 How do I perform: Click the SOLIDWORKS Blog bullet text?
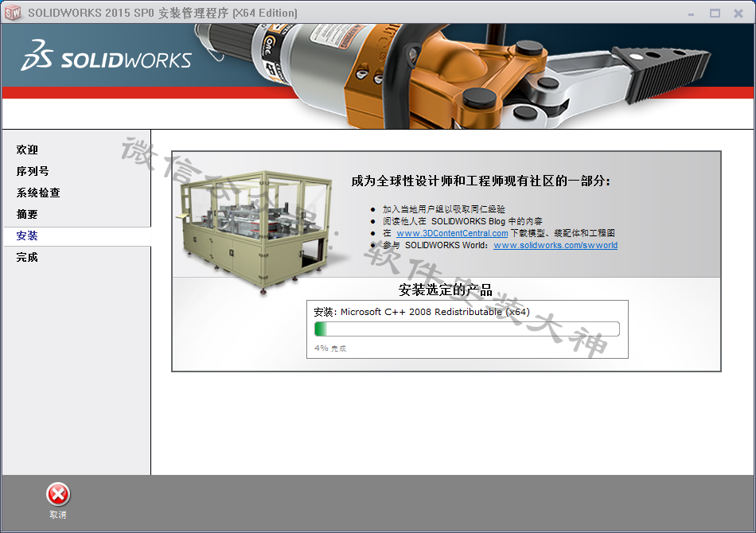pos(462,221)
